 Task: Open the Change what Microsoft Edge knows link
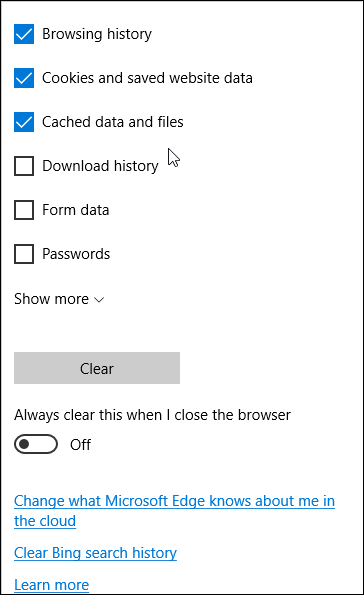point(174,511)
